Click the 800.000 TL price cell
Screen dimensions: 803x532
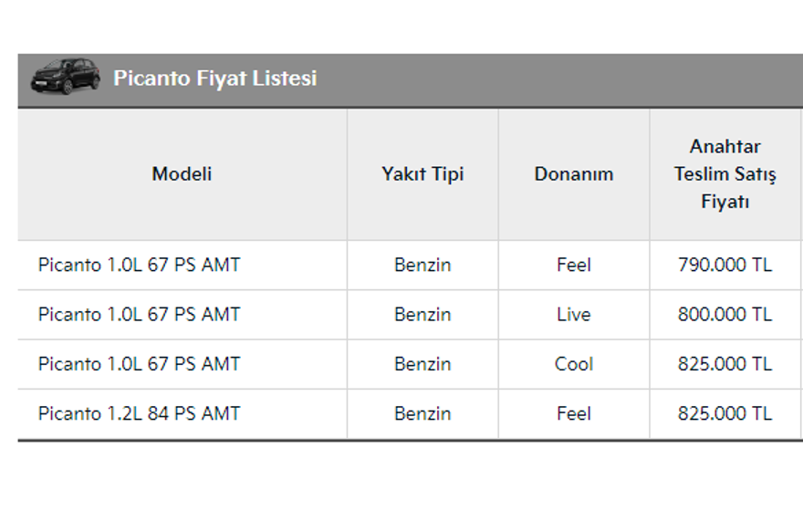725,315
